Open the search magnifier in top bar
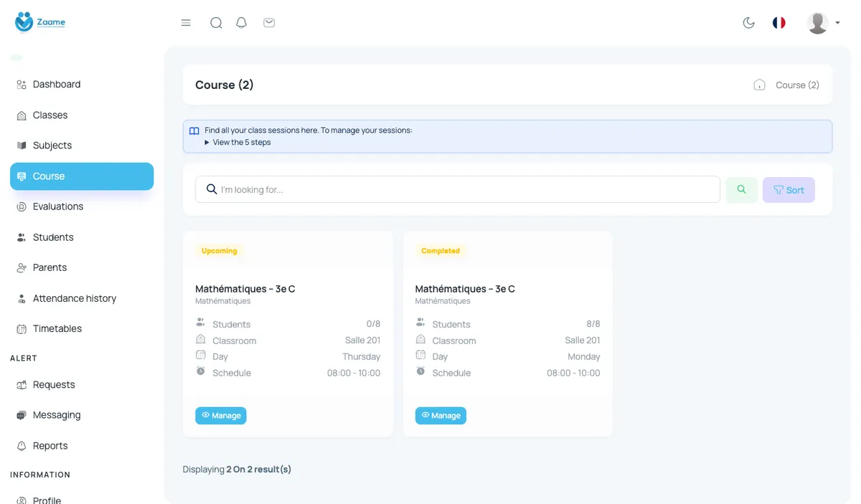 (216, 23)
